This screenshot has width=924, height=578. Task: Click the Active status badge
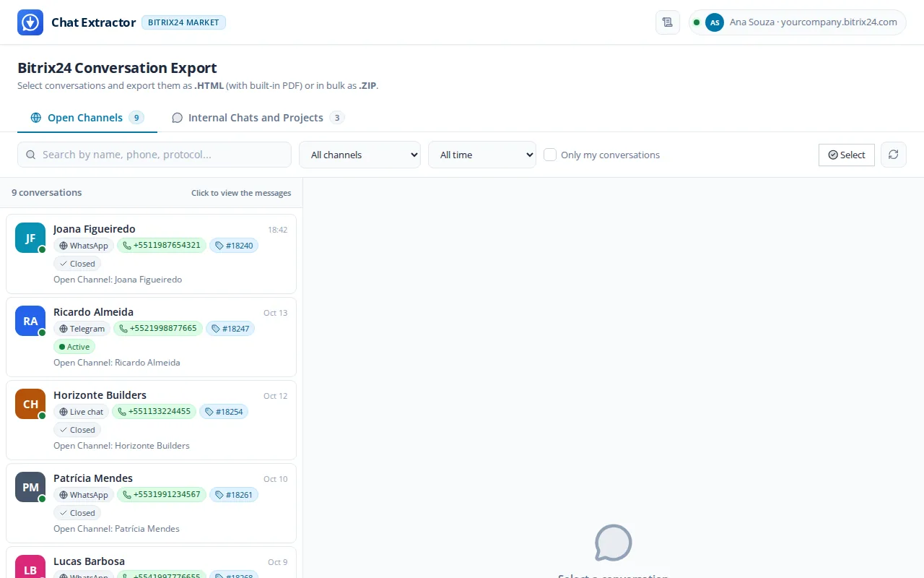74,347
